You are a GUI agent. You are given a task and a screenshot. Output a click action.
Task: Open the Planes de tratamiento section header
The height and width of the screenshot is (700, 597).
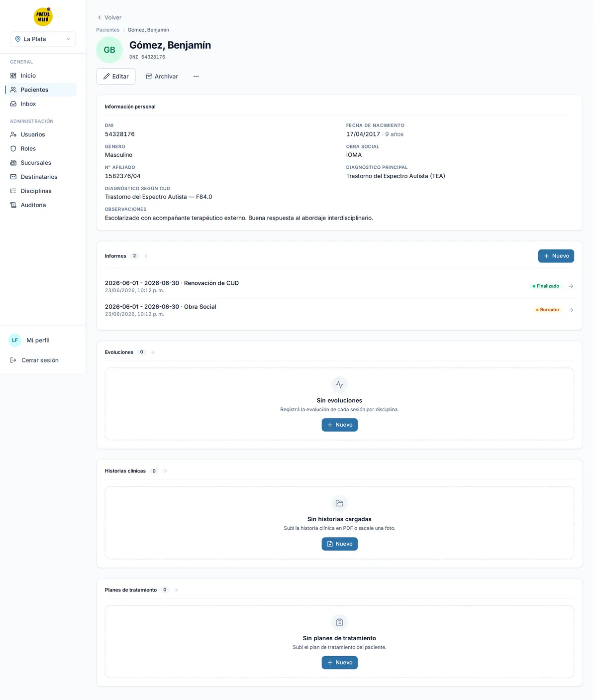141,590
